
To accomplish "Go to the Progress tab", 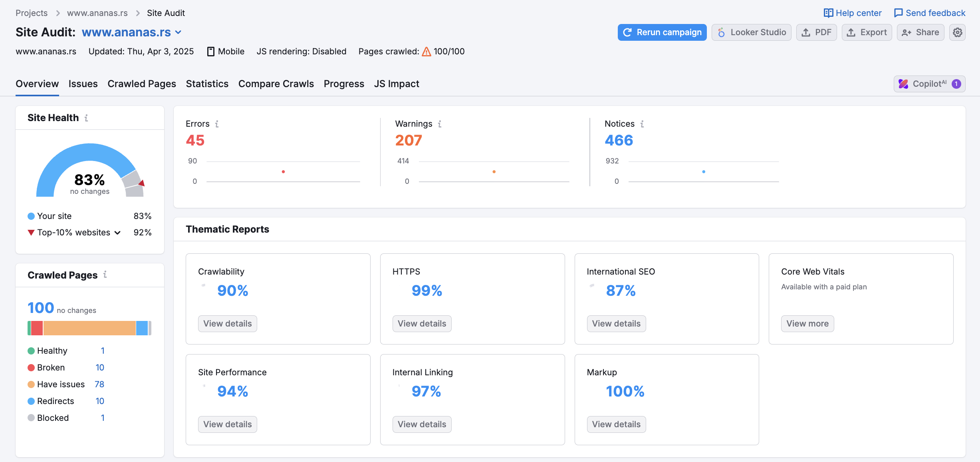I will pyautogui.click(x=344, y=84).
